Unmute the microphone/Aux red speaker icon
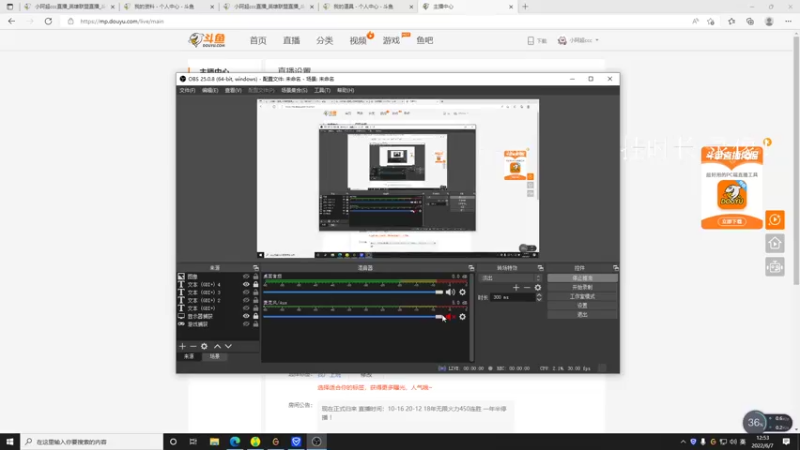This screenshot has width=800, height=450. (450, 317)
